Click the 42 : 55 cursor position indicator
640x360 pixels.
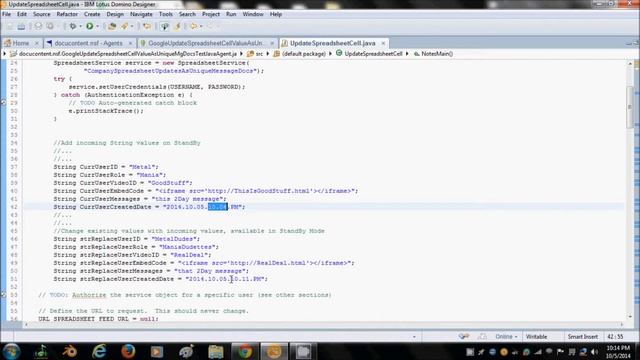tap(615, 337)
